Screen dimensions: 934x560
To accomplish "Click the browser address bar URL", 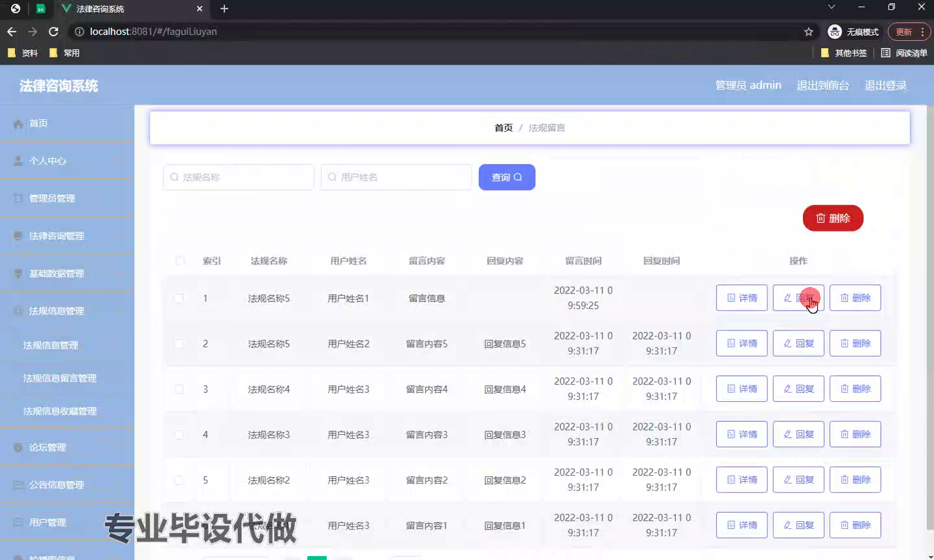I will click(x=153, y=32).
